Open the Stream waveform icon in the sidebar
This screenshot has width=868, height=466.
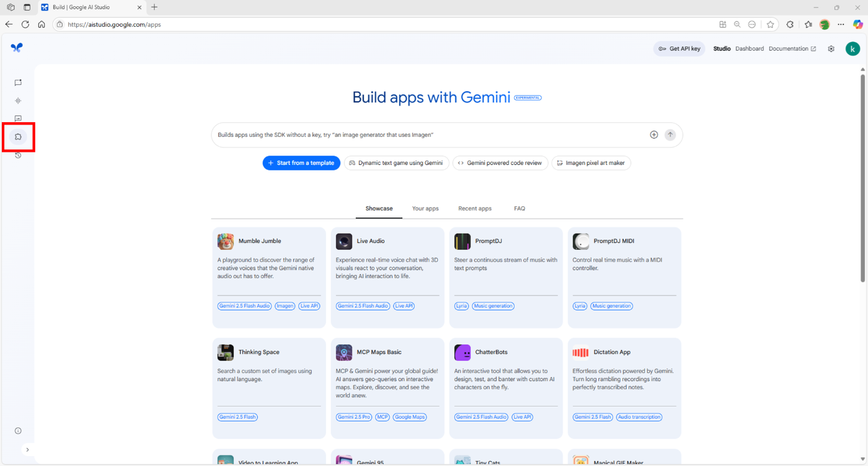[18, 100]
